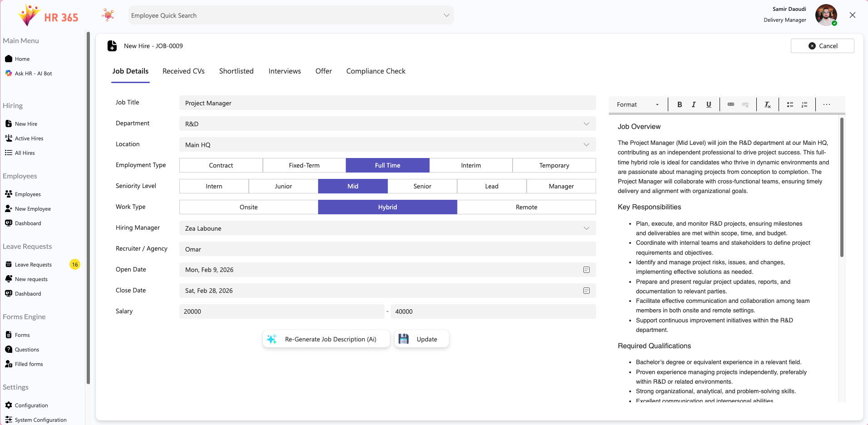Open the Format style dropdown
The image size is (868, 425).
click(x=637, y=104)
